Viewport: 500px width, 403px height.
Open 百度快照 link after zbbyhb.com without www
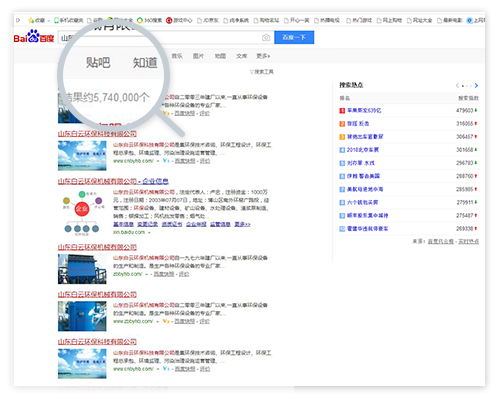pyautogui.click(x=164, y=274)
